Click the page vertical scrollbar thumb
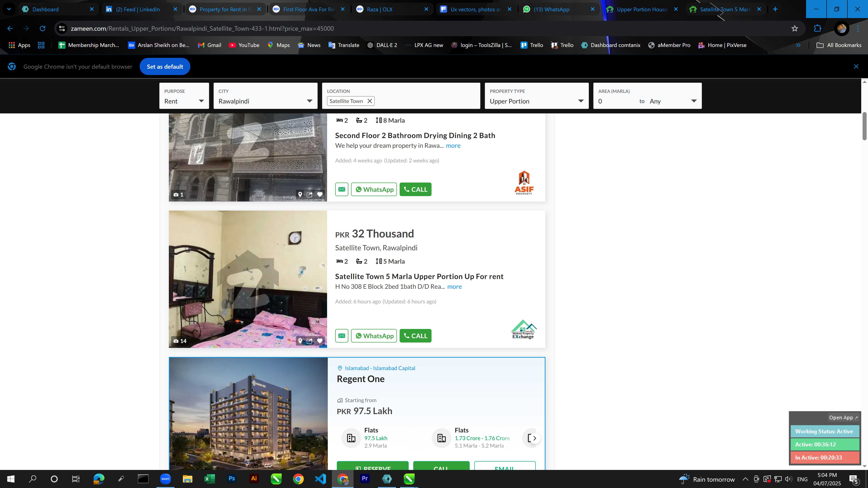 click(x=864, y=126)
